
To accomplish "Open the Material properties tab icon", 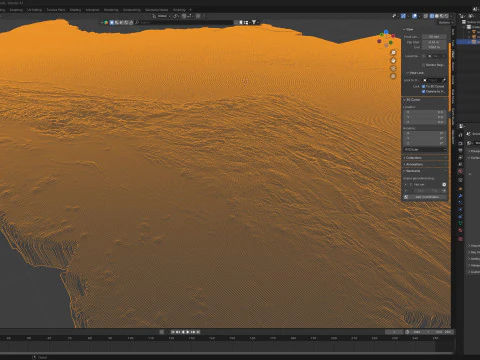I will pyautogui.click(x=460, y=230).
